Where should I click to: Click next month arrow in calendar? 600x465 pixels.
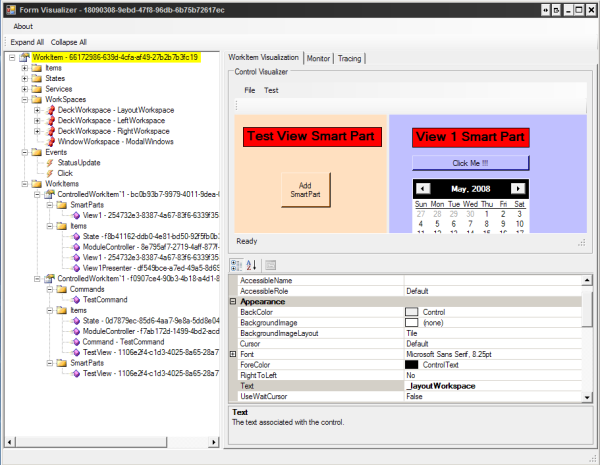[x=518, y=189]
